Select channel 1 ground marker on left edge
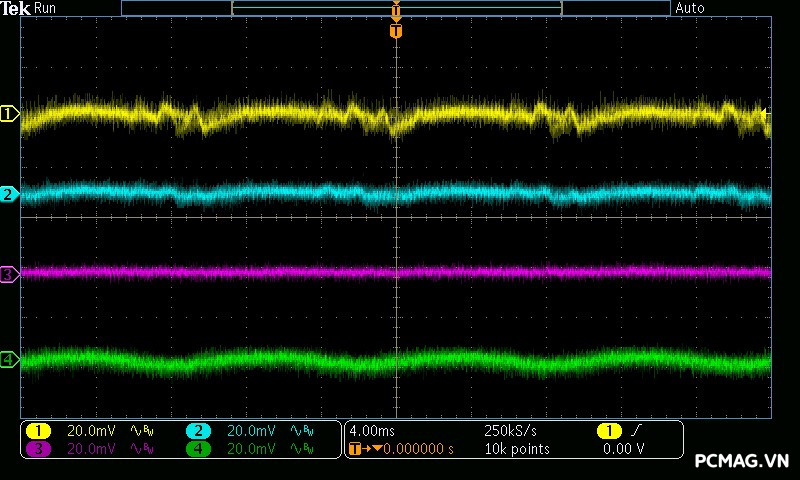800x480 pixels. pyautogui.click(x=9, y=114)
